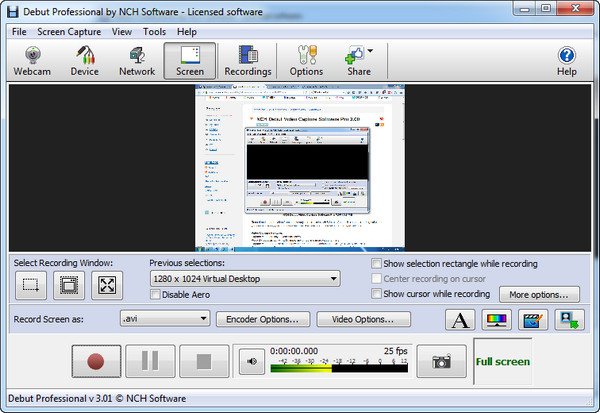
Task: Choose the window selection recording button
Action: (69, 285)
